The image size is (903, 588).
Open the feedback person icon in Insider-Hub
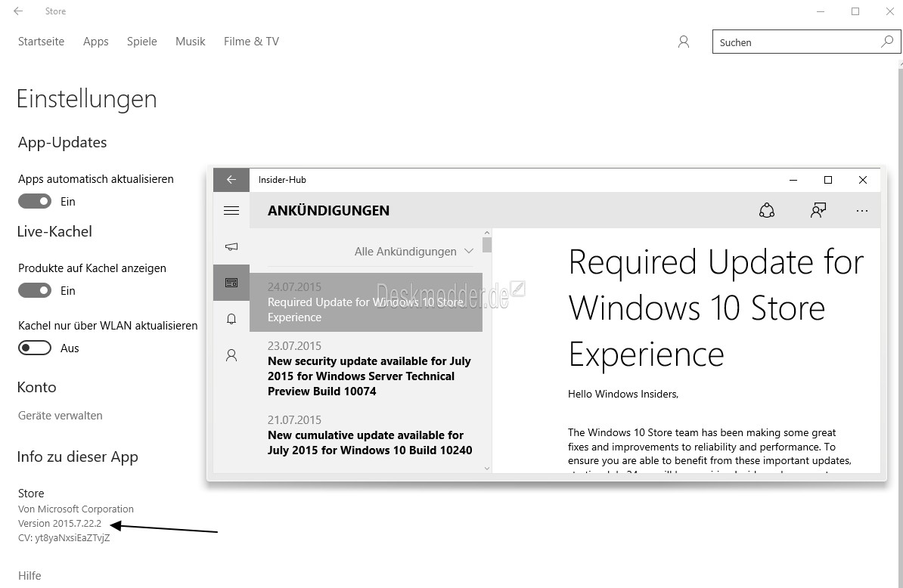pyautogui.click(x=818, y=211)
